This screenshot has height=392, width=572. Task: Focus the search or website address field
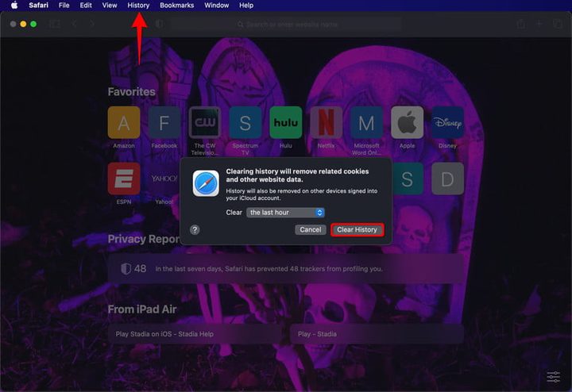(286, 25)
